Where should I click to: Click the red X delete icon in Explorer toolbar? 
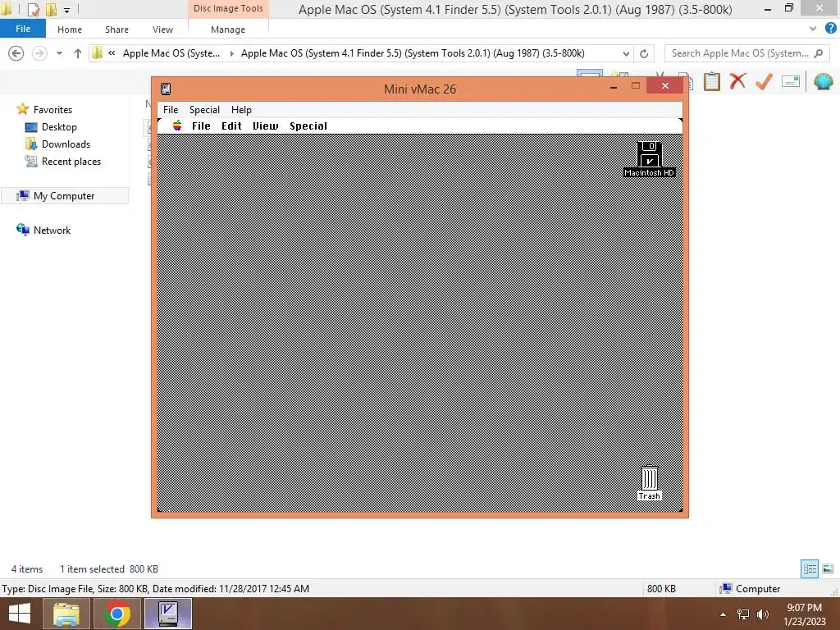(x=737, y=81)
